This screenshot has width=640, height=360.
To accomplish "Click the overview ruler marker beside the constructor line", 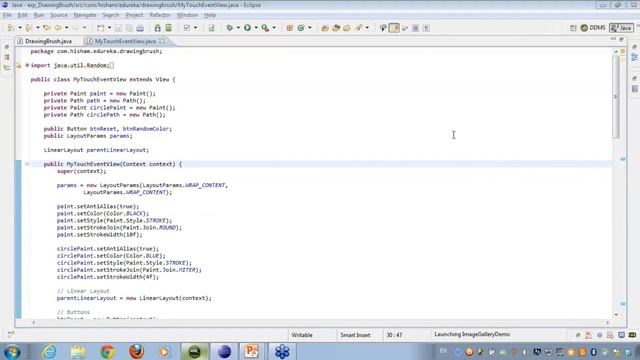I will pyautogui.click(x=623, y=159).
